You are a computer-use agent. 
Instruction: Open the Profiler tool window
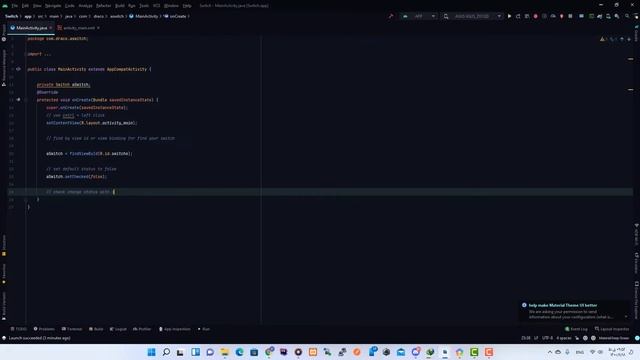point(142,329)
